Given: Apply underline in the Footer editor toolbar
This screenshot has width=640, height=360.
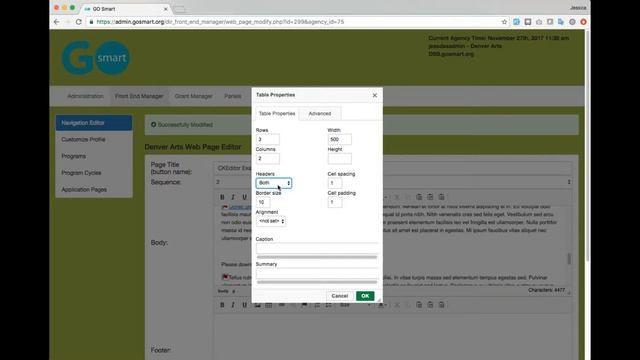Looking at the screenshot, I should pyautogui.click(x=244, y=305).
